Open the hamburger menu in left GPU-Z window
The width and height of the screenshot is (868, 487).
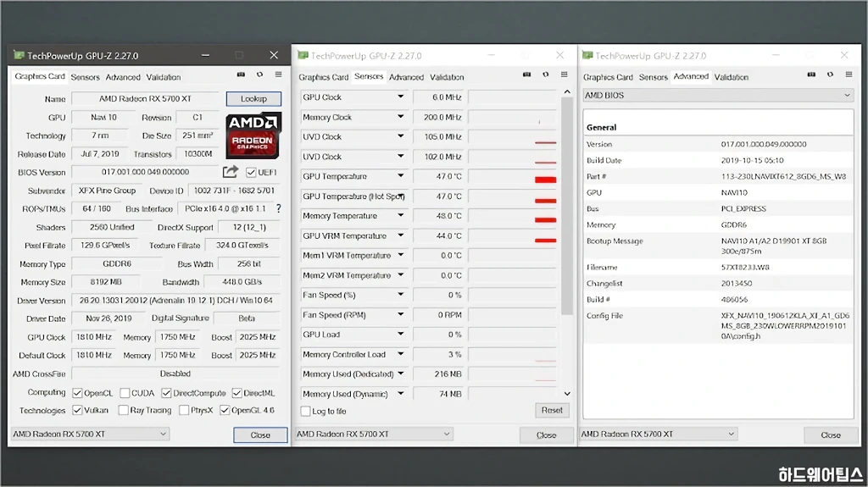coord(278,75)
